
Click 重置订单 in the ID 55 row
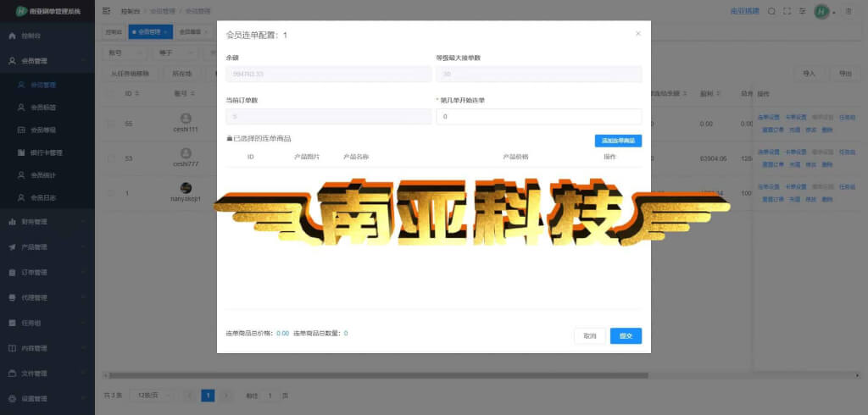point(773,130)
